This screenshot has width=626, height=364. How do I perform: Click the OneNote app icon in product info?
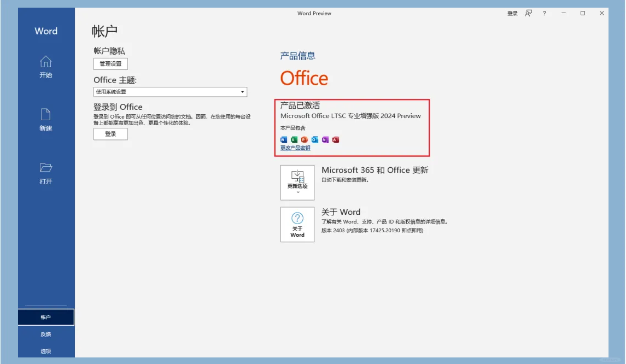(x=325, y=140)
